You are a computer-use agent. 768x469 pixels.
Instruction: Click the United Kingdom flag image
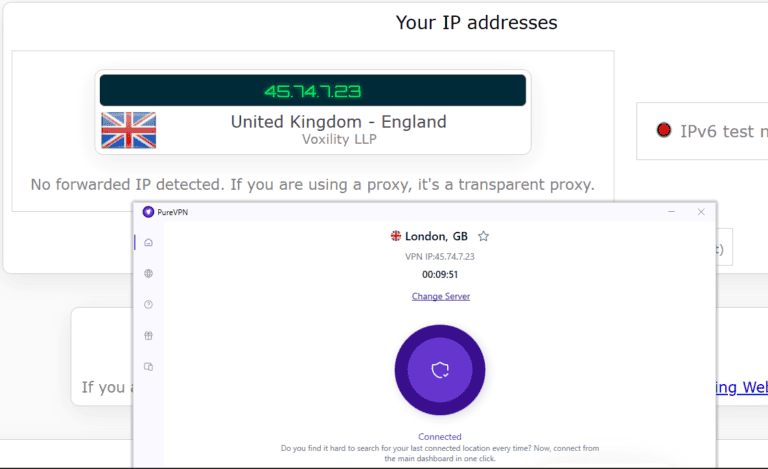pyautogui.click(x=129, y=131)
